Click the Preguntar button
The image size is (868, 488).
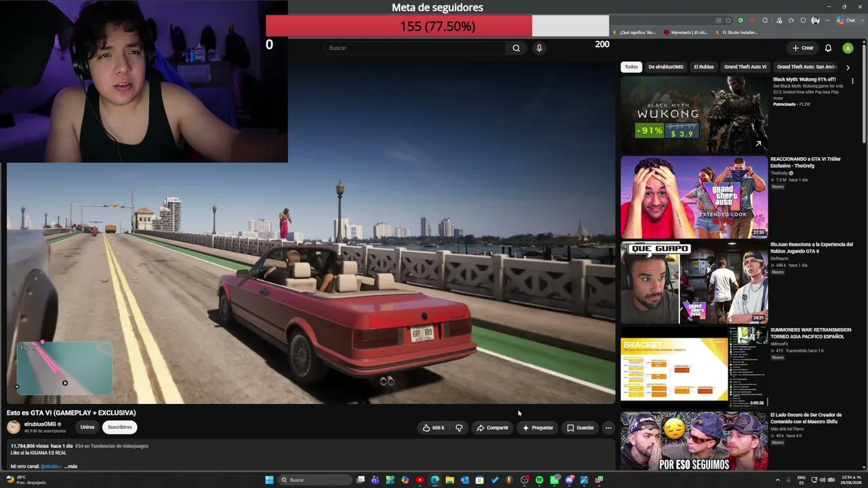click(x=538, y=428)
